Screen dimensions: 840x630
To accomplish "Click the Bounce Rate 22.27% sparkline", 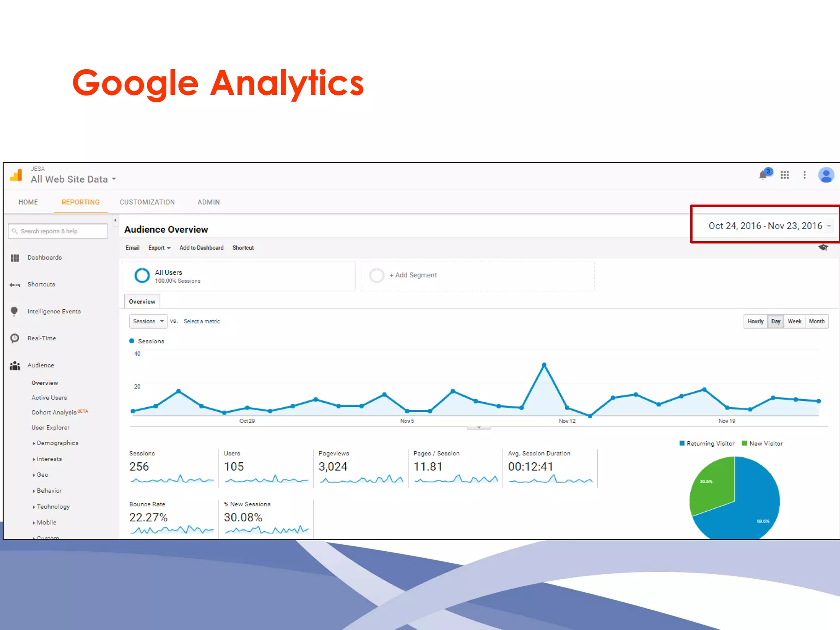I will point(172,530).
